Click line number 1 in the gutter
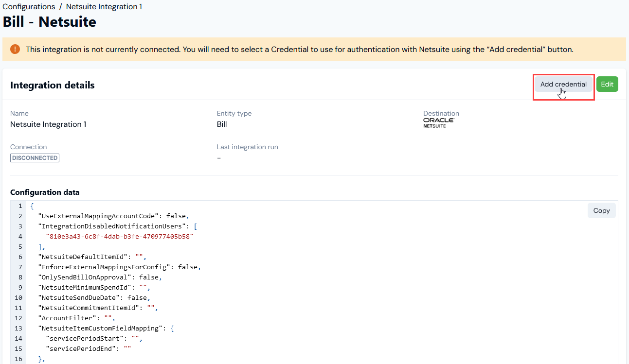The height and width of the screenshot is (364, 629). pyautogui.click(x=20, y=206)
